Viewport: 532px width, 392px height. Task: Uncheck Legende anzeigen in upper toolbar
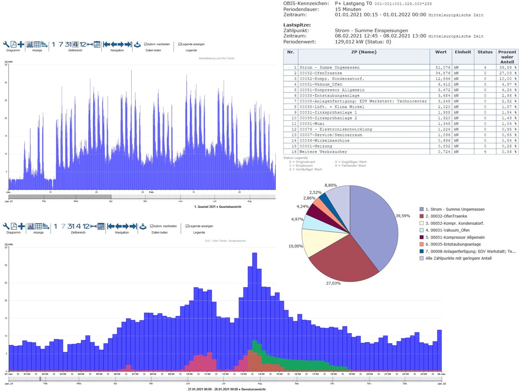tap(180, 44)
